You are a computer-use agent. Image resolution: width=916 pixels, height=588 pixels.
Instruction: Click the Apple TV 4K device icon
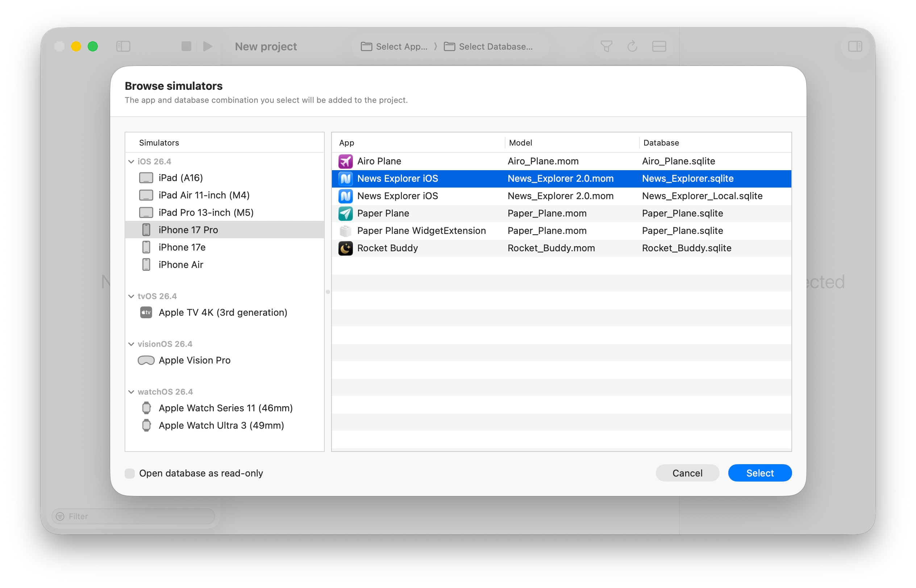pyautogui.click(x=146, y=312)
